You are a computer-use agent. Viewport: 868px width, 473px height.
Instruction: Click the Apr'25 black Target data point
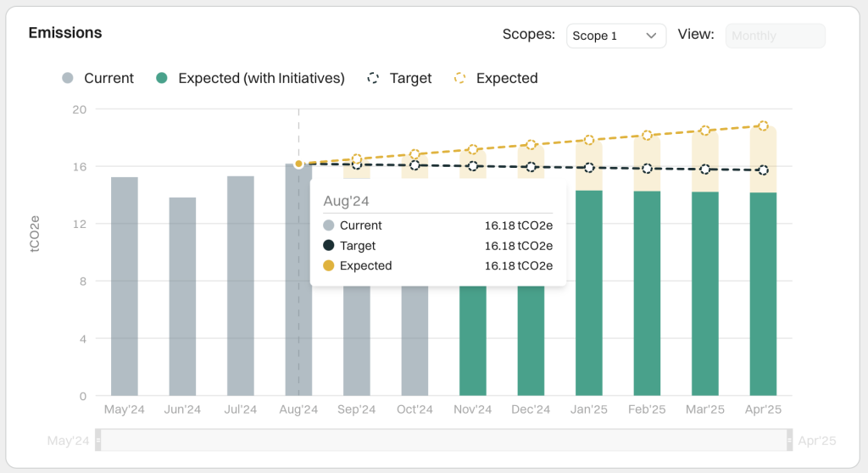tap(763, 170)
